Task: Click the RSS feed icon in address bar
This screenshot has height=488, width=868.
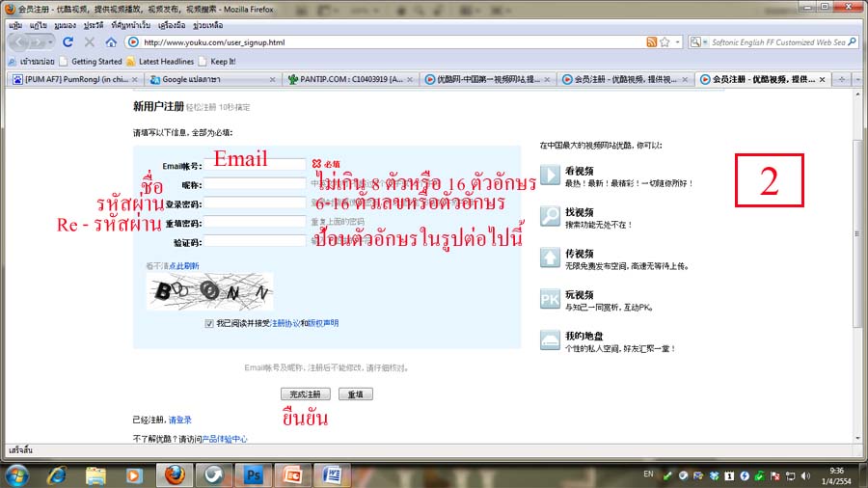Action: point(652,42)
